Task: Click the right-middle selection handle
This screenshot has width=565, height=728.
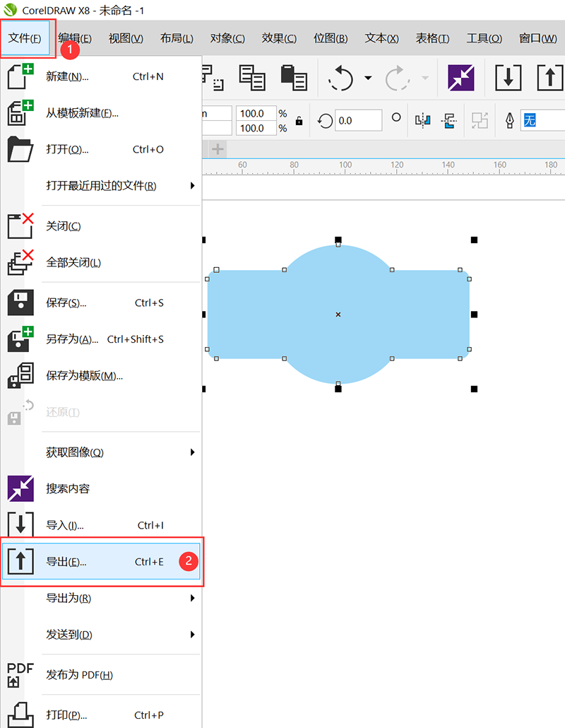Action: point(474,315)
